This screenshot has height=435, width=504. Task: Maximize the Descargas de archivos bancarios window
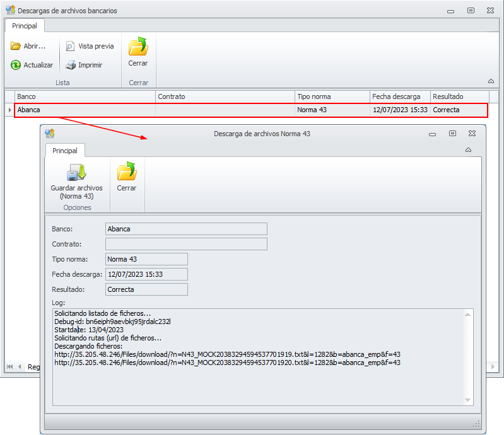pyautogui.click(x=471, y=10)
